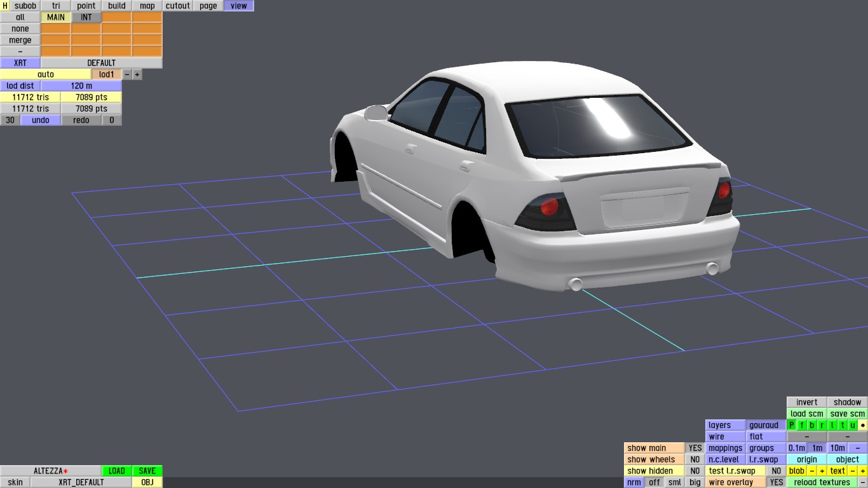Click the skin button
868x488 pixels.
tap(15, 482)
